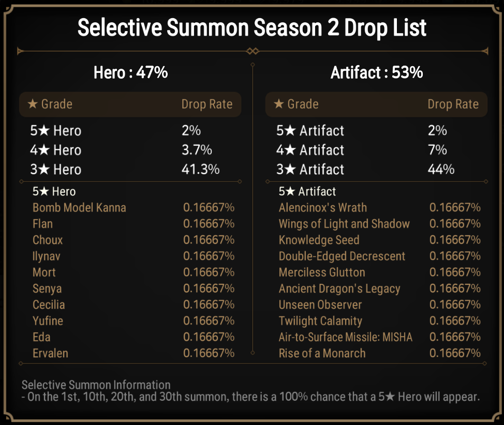504x425 pixels.
Task: Select Rise of a Monarch artifact
Action: (x=322, y=353)
